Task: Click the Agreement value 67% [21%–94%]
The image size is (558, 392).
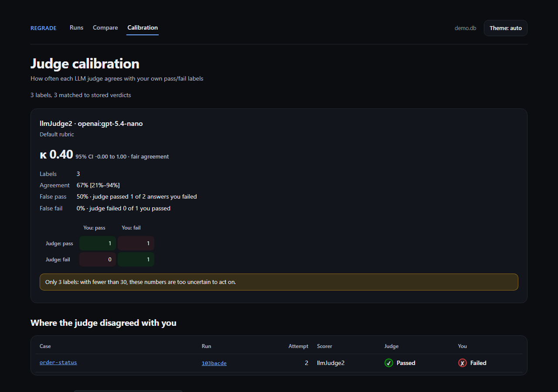Action: [98, 185]
